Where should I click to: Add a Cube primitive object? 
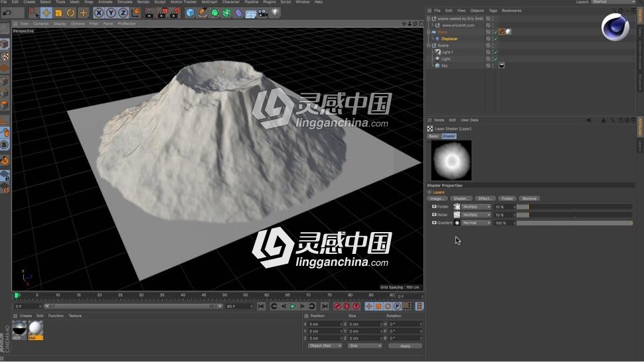tap(190, 13)
